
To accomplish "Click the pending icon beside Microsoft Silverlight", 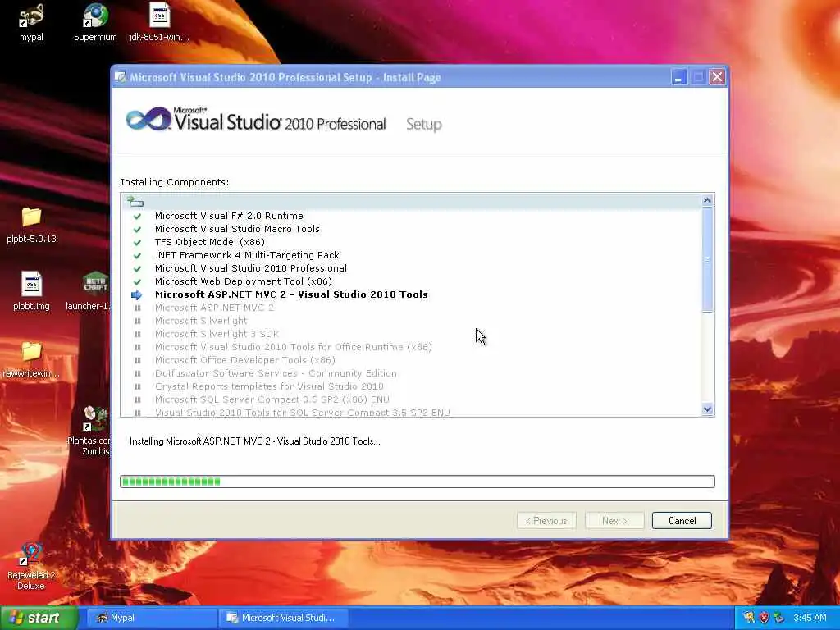I will pyautogui.click(x=137, y=321).
